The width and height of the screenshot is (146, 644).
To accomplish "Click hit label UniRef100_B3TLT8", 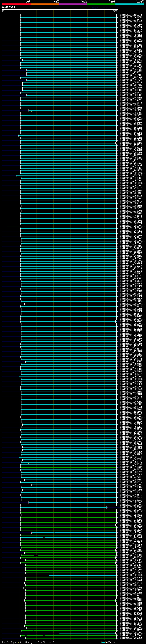I will tap(131, 22).
